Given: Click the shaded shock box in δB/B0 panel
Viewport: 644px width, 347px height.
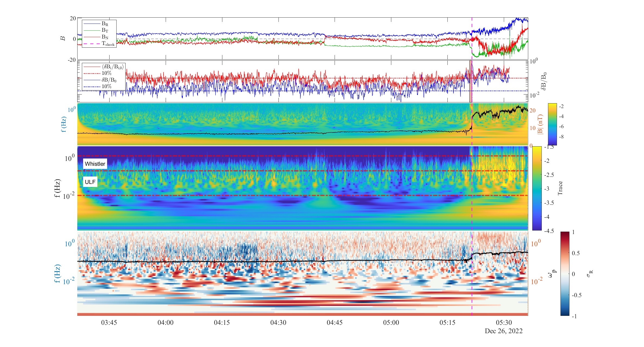Looking at the screenshot, I should click(x=471, y=81).
